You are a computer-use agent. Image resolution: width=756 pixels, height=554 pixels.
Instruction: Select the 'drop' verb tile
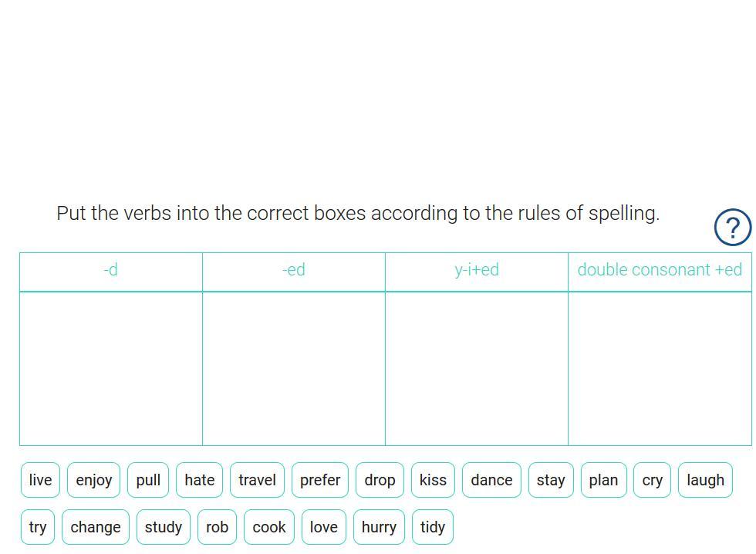(x=380, y=480)
